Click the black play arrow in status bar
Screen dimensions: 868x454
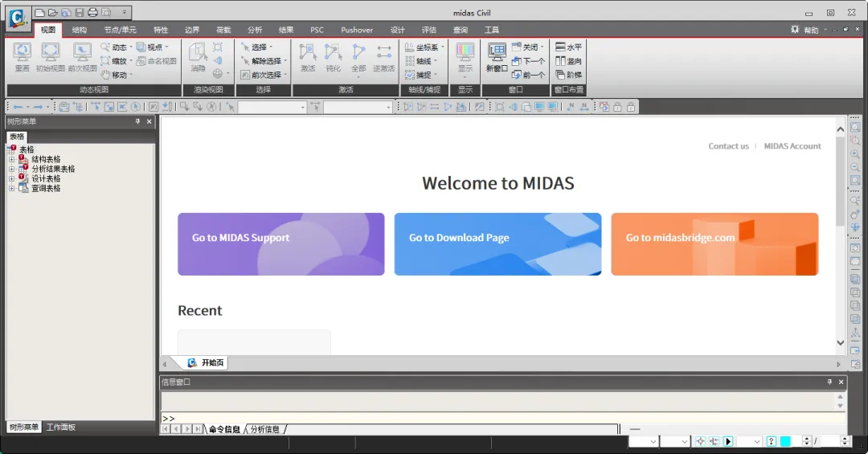pos(728,441)
